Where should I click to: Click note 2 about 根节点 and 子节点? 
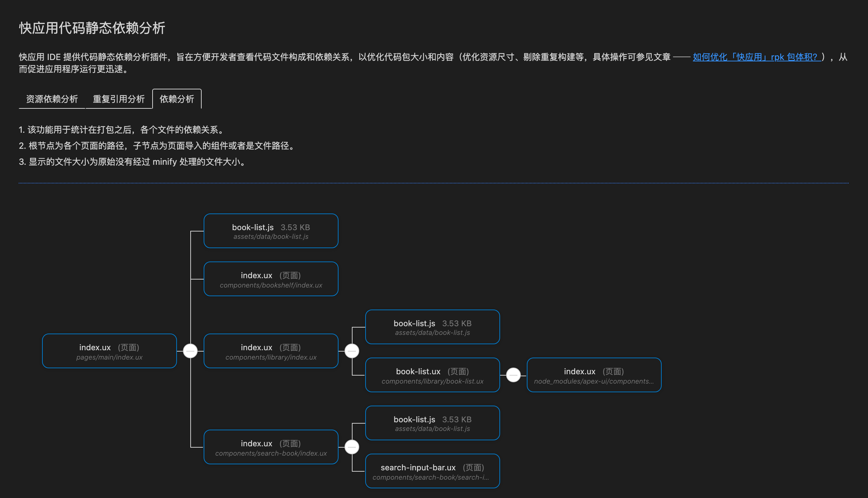158,146
